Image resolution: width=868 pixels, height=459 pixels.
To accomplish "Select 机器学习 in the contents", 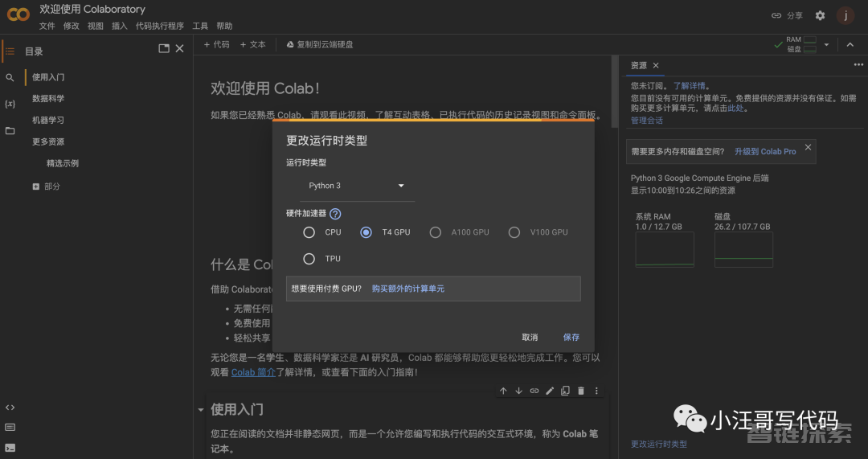I will pyautogui.click(x=48, y=120).
